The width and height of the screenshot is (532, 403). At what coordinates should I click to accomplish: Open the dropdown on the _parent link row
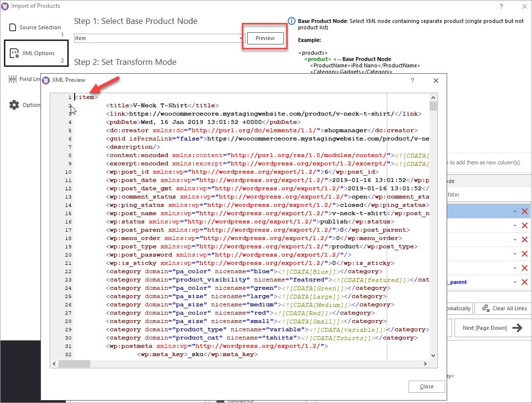pos(515,282)
